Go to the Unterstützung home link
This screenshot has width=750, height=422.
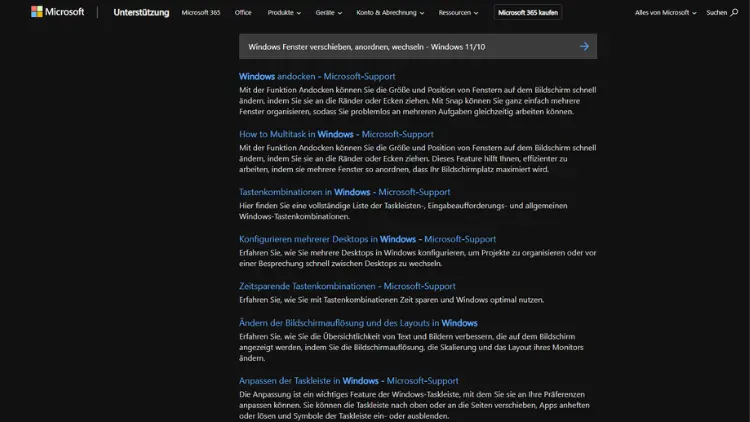pos(141,13)
